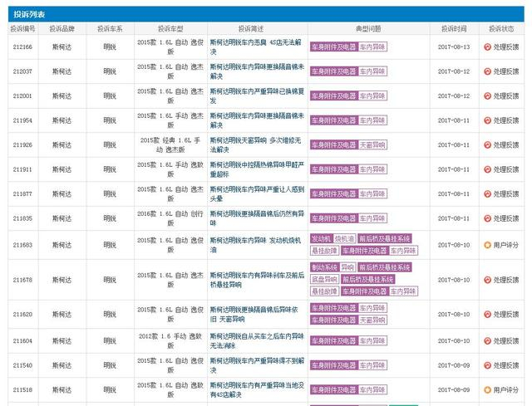Viewport: 532px width, 406px height.
Task: Click the 投诉时间 column header
Action: (454, 29)
